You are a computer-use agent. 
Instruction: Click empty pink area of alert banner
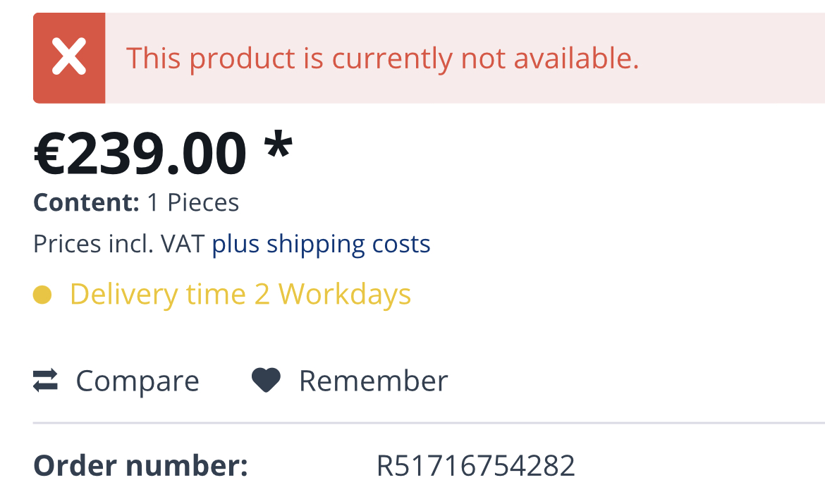coord(733,58)
